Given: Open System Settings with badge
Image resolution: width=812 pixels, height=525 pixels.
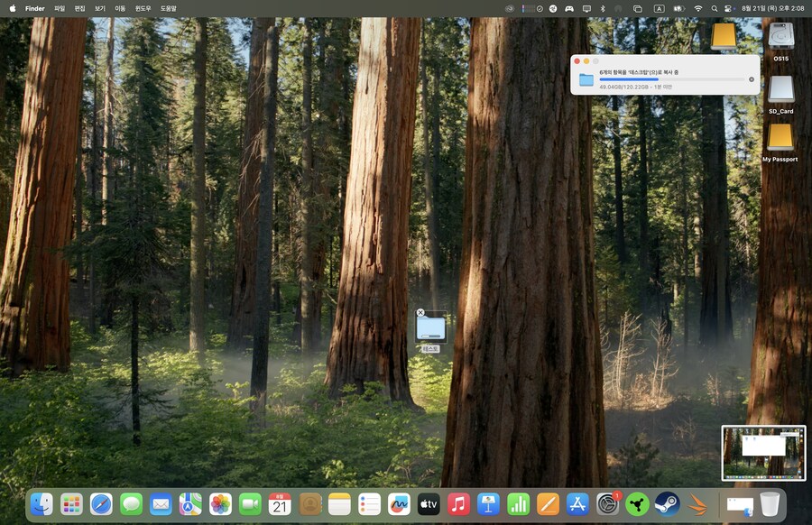Looking at the screenshot, I should click(607, 503).
